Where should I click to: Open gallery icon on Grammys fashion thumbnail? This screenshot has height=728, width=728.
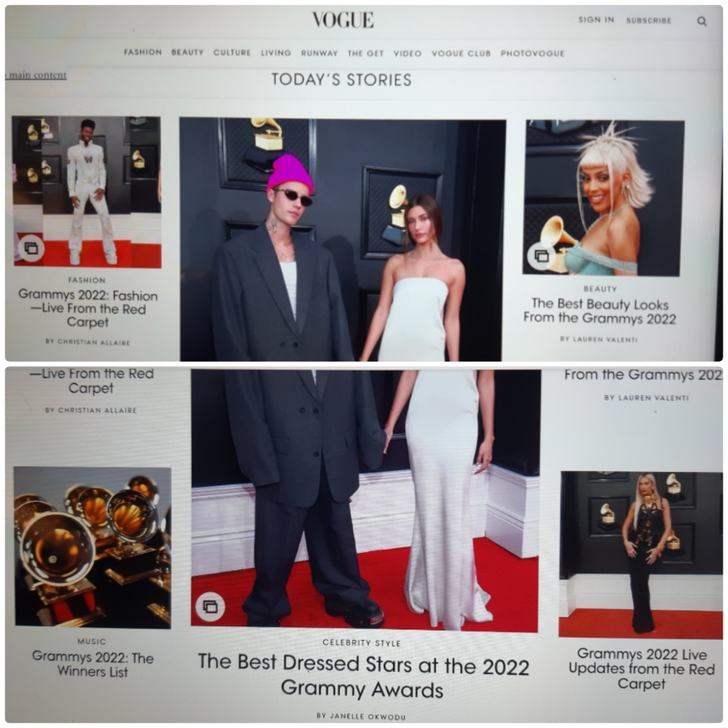(31, 248)
